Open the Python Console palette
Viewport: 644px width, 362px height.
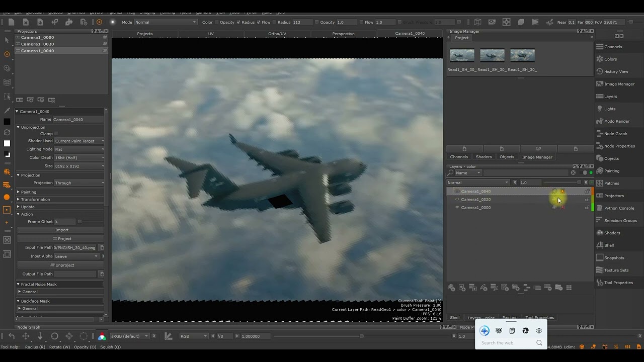(619, 208)
